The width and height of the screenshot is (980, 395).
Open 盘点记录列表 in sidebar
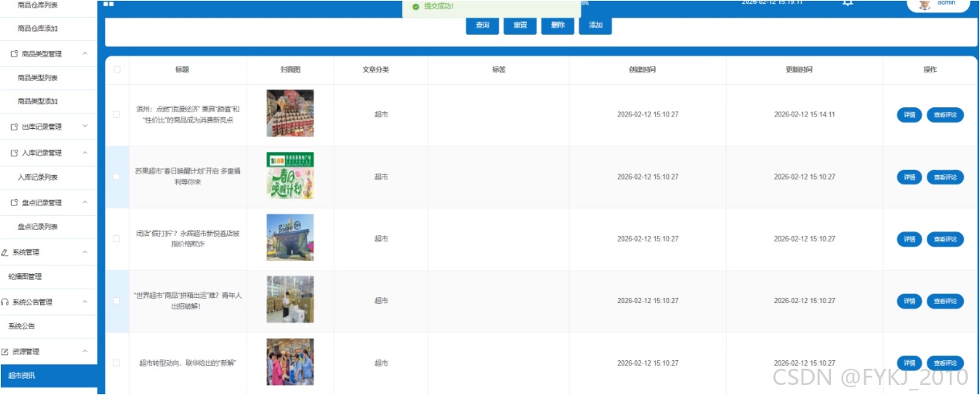49,227
